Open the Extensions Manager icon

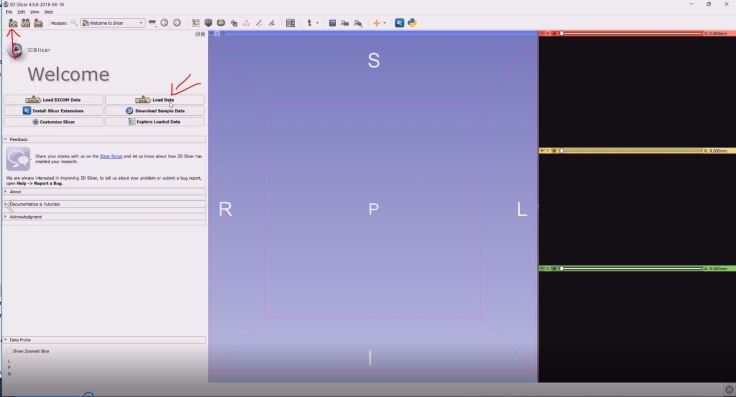[399, 23]
